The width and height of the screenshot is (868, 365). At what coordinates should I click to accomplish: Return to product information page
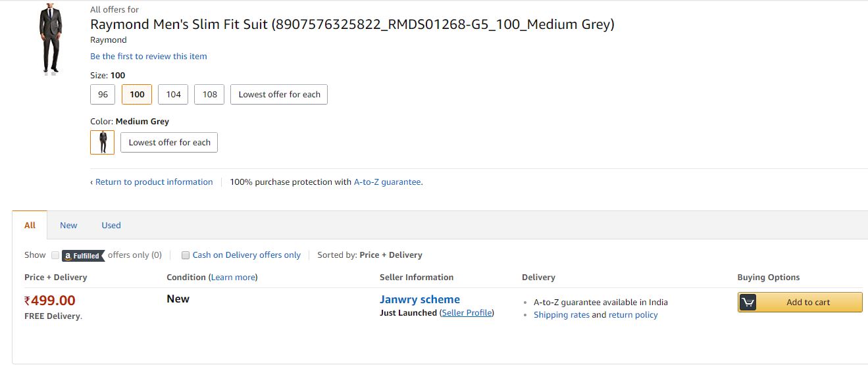click(x=151, y=182)
